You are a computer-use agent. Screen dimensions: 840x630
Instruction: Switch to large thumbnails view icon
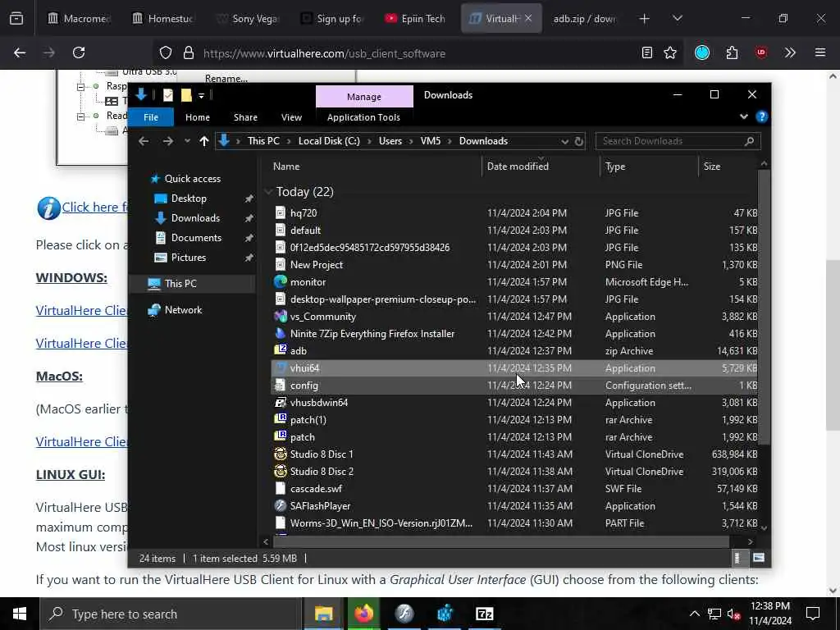coord(759,558)
